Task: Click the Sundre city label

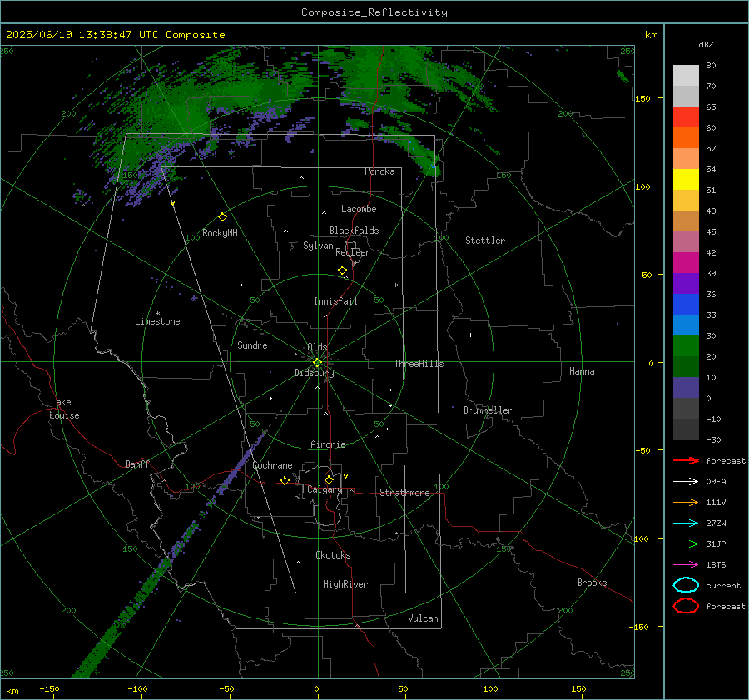Action: pos(252,345)
